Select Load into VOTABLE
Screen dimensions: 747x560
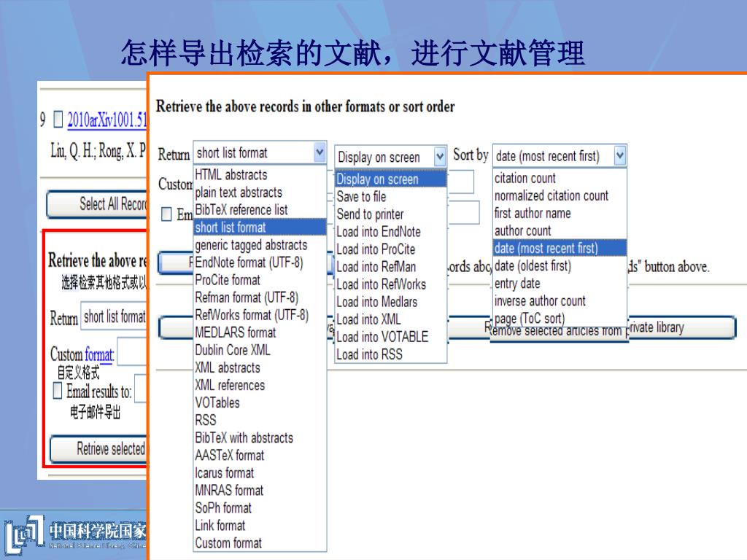click(x=391, y=337)
